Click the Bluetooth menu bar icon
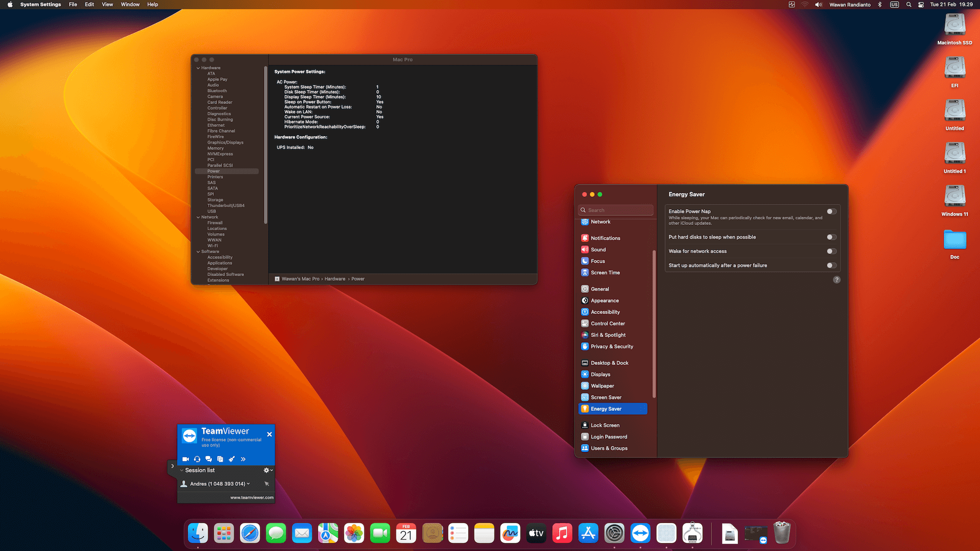This screenshot has height=551, width=980. [880, 5]
